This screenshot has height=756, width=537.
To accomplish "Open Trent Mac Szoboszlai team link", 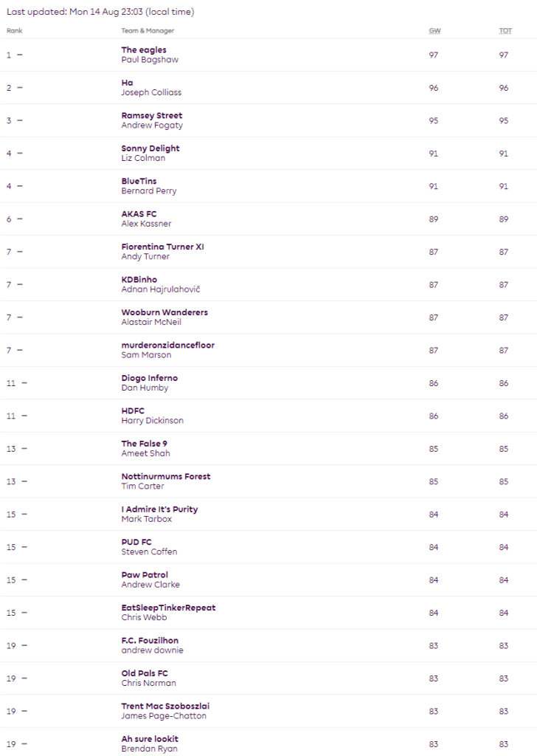I will (x=165, y=706).
